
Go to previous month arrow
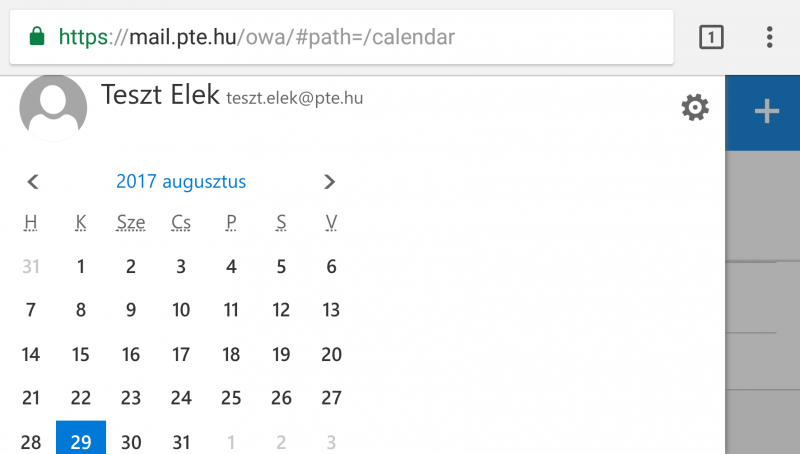(x=33, y=182)
